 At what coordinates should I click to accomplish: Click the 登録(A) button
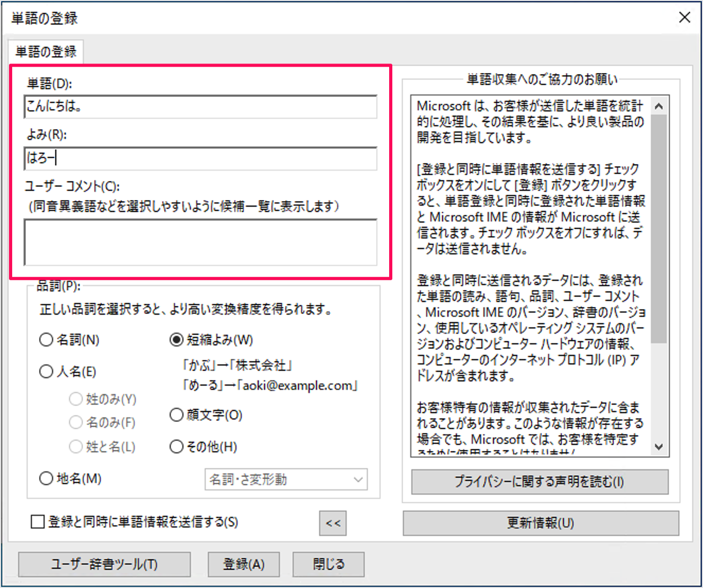point(244,564)
